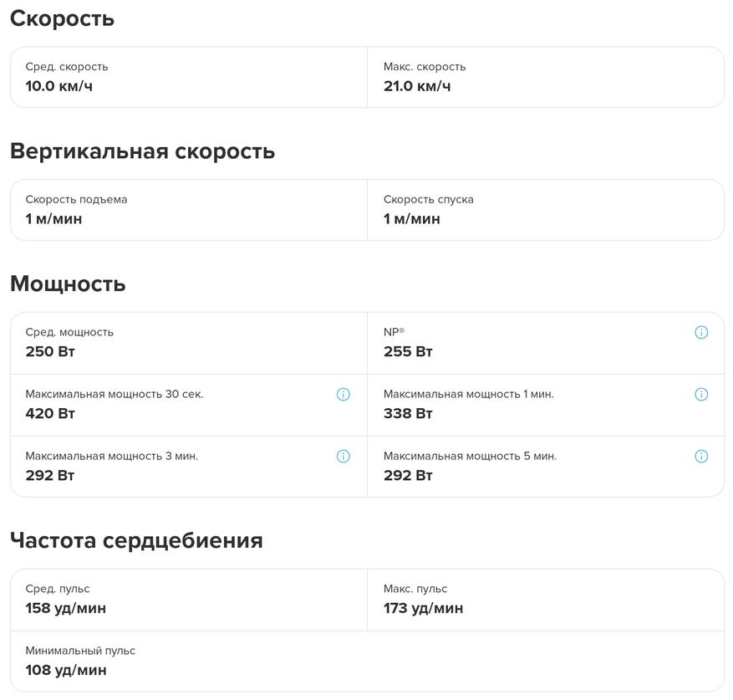Open info icon for Максимальная мощность 30 сек.
The width and height of the screenshot is (733, 700).
click(344, 395)
